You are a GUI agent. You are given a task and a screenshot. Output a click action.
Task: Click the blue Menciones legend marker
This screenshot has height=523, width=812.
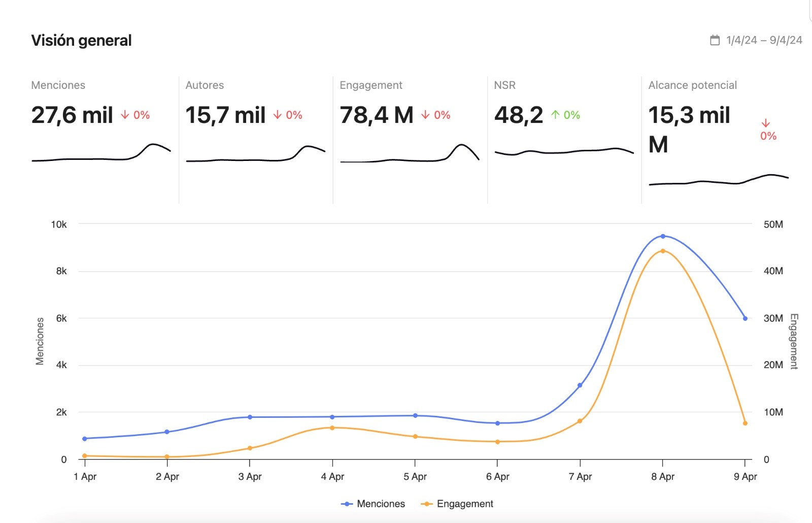[347, 504]
